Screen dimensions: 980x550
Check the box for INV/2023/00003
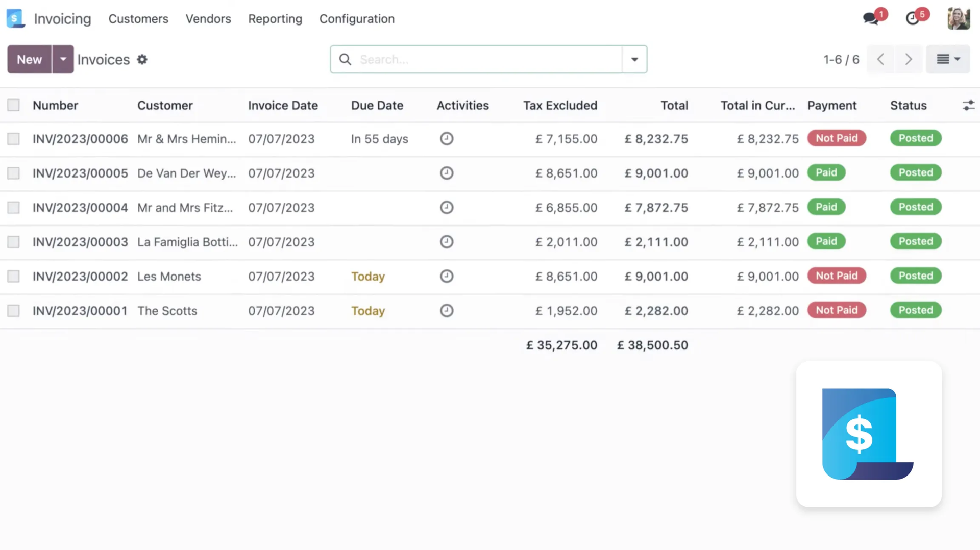[14, 242]
